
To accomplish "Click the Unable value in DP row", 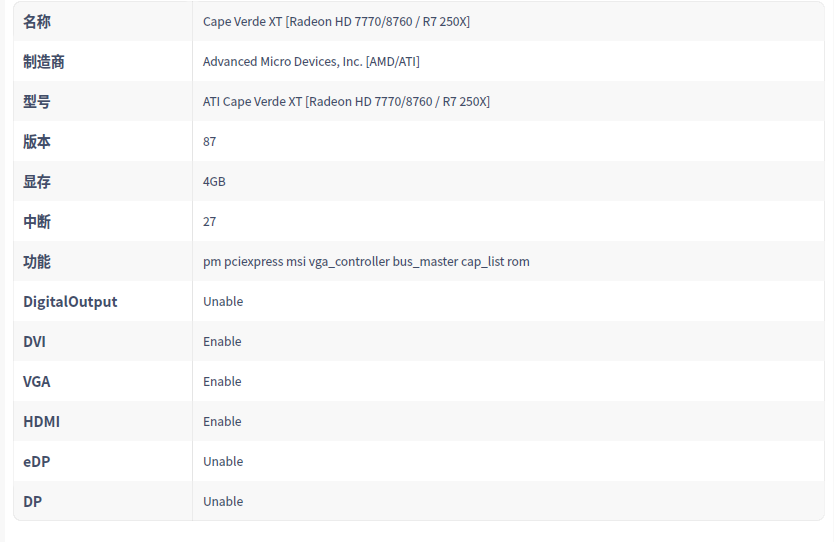I will point(223,502).
